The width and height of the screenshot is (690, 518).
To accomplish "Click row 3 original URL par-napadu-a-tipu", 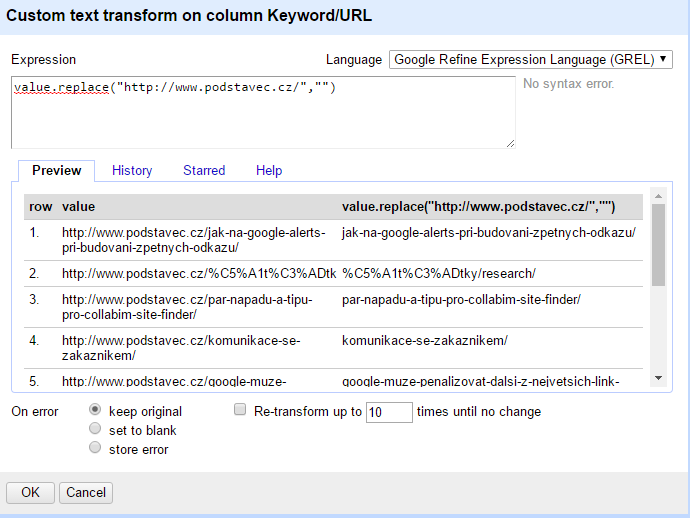I will pyautogui.click(x=187, y=307).
